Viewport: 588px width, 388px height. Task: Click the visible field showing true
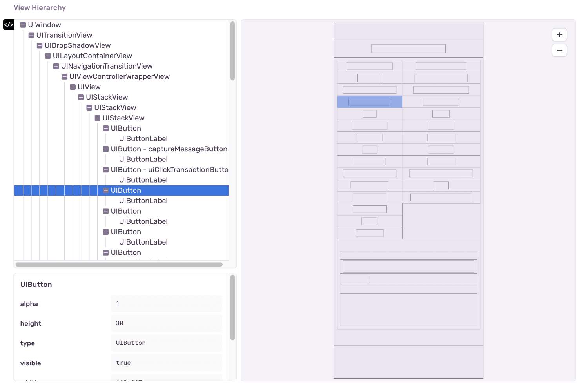pyautogui.click(x=166, y=363)
